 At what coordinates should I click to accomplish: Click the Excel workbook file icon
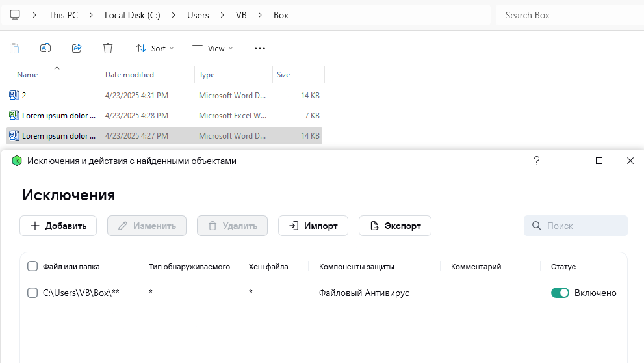14,116
